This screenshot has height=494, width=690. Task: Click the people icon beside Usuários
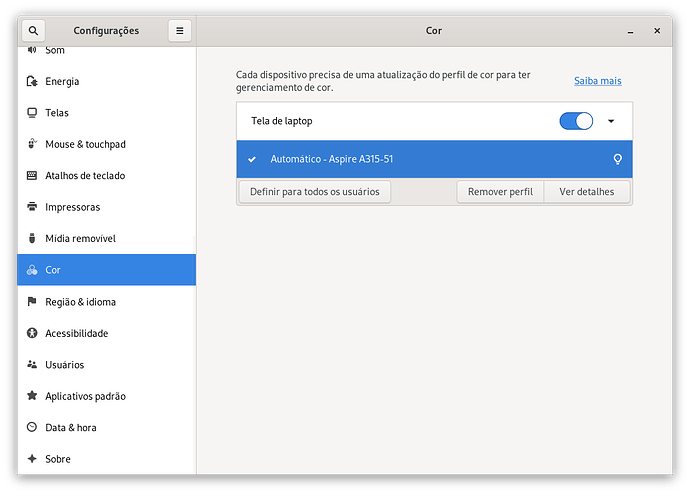[x=32, y=364]
